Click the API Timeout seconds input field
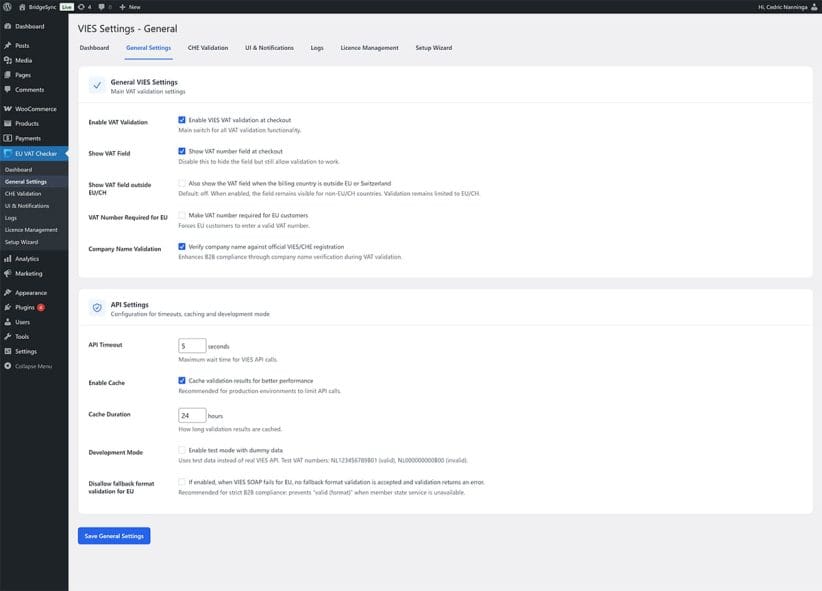 [x=192, y=346]
